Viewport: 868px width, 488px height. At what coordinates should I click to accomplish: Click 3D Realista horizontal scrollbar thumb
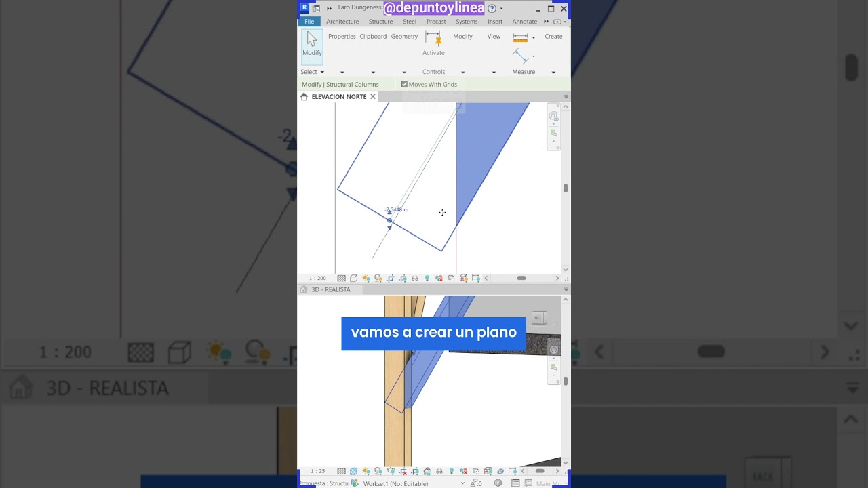click(x=540, y=471)
